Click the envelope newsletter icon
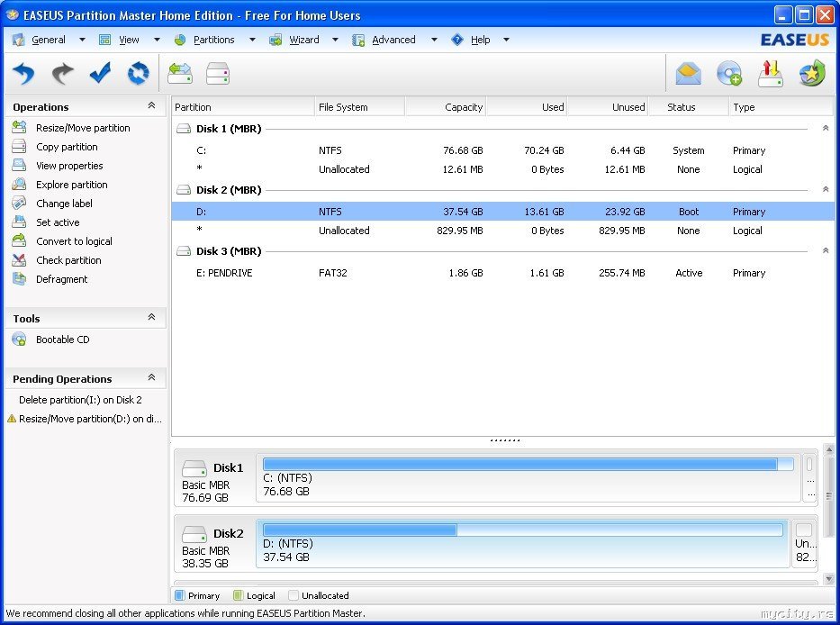 tap(689, 73)
